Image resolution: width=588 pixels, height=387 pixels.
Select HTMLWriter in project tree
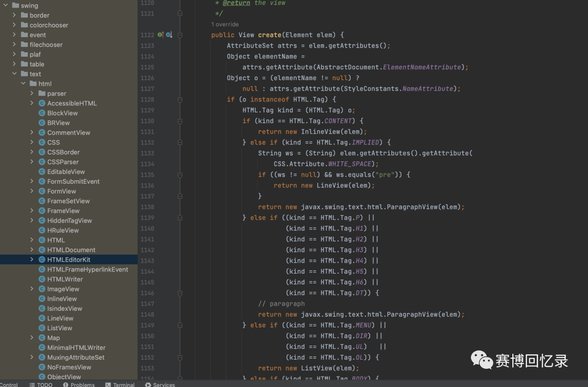coord(65,279)
